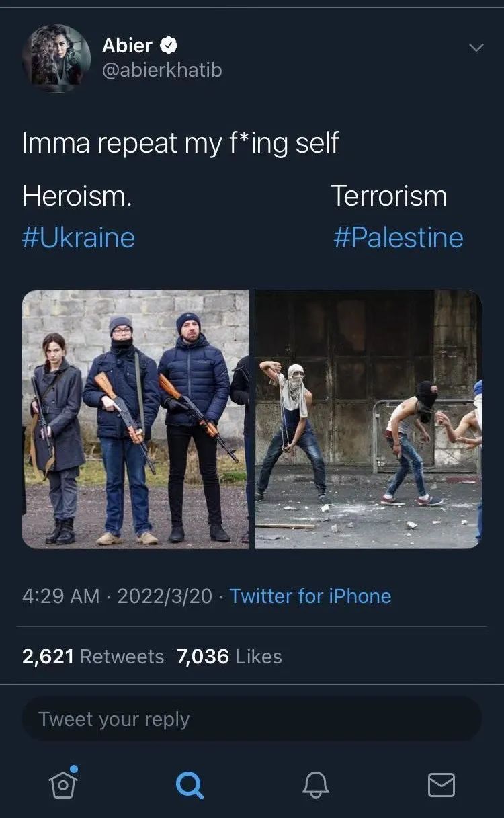The height and width of the screenshot is (818, 504).
Task: Click the Twitter for iPhone link
Action: pos(310,596)
